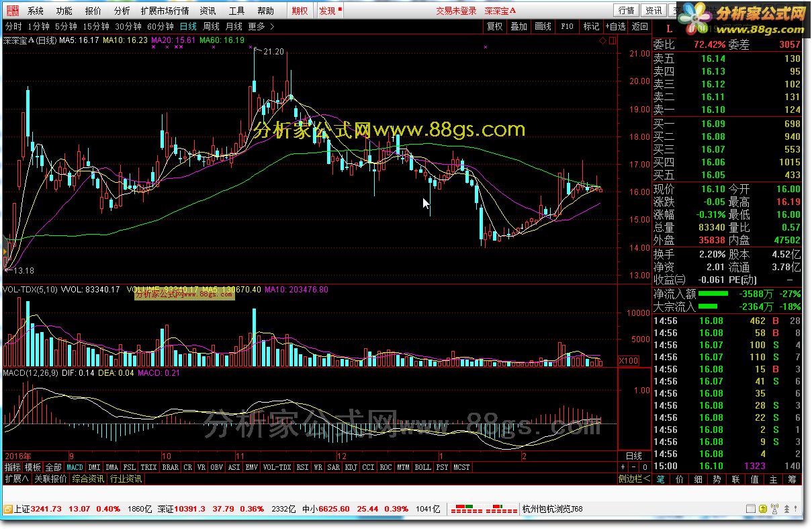Click the yellow index icon beside 上证
Image resolution: width=812 pixels, height=529 pixels.
pyautogui.click(x=7, y=509)
